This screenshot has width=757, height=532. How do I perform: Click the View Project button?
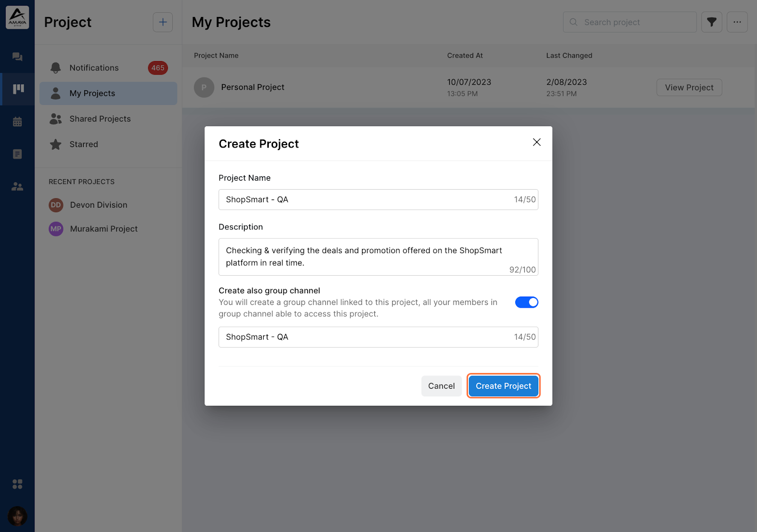click(689, 87)
